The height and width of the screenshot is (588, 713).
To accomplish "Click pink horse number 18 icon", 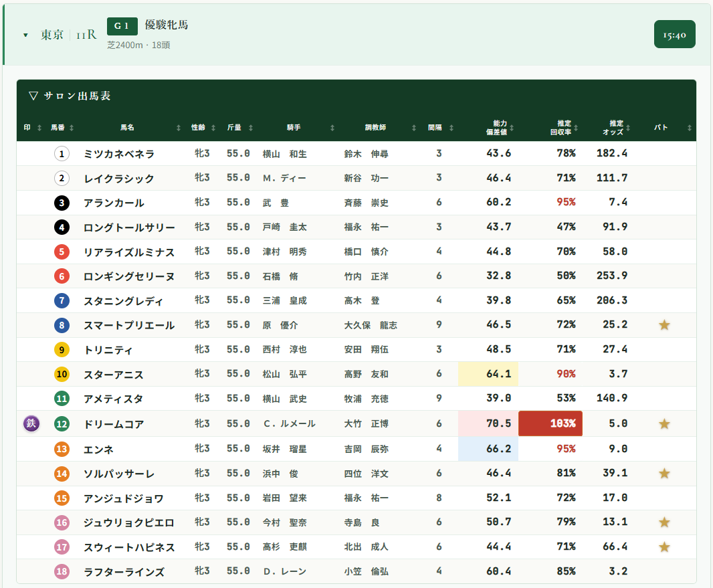I will pyautogui.click(x=62, y=571).
